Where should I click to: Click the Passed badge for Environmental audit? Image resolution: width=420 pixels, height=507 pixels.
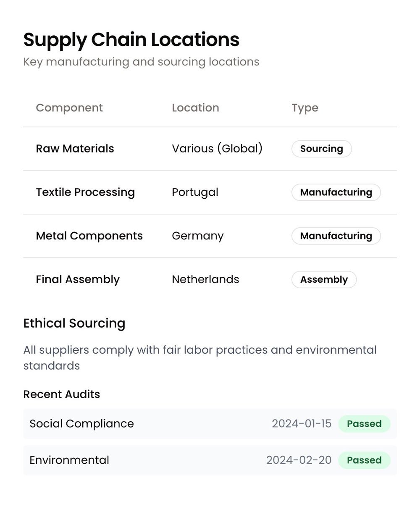point(364,460)
